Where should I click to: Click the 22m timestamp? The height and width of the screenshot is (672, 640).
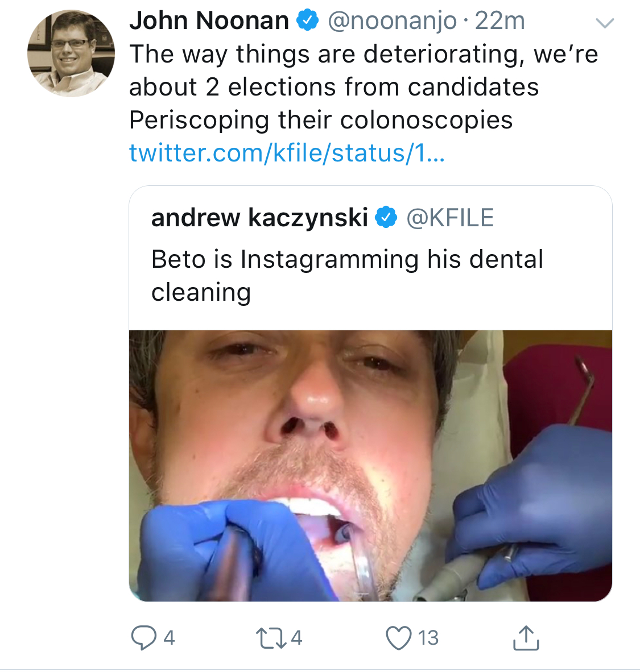tap(499, 21)
